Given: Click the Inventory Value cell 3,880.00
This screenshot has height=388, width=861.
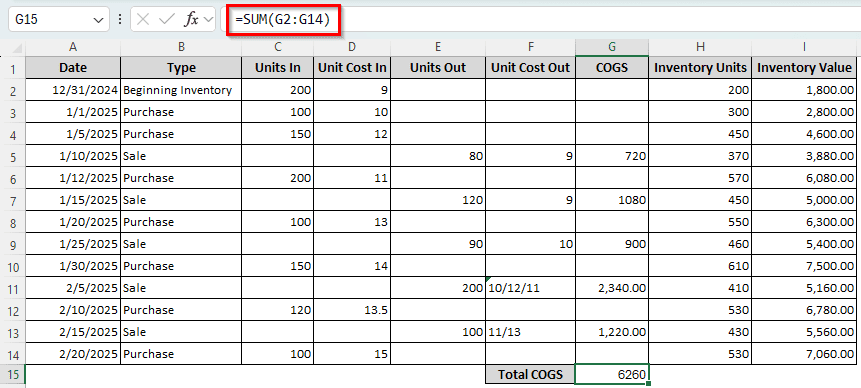Looking at the screenshot, I should [x=804, y=156].
